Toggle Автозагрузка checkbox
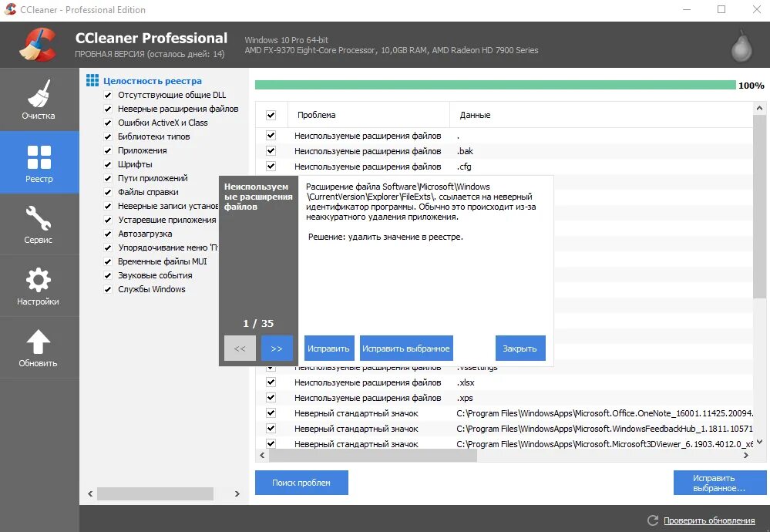Image resolution: width=770 pixels, height=532 pixels. [108, 234]
